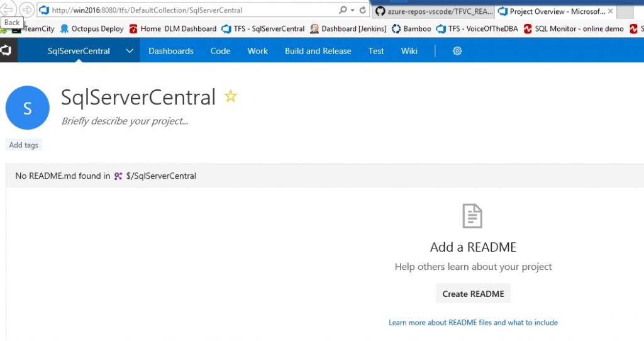Open the TeamCity bookmark

pyautogui.click(x=34, y=29)
